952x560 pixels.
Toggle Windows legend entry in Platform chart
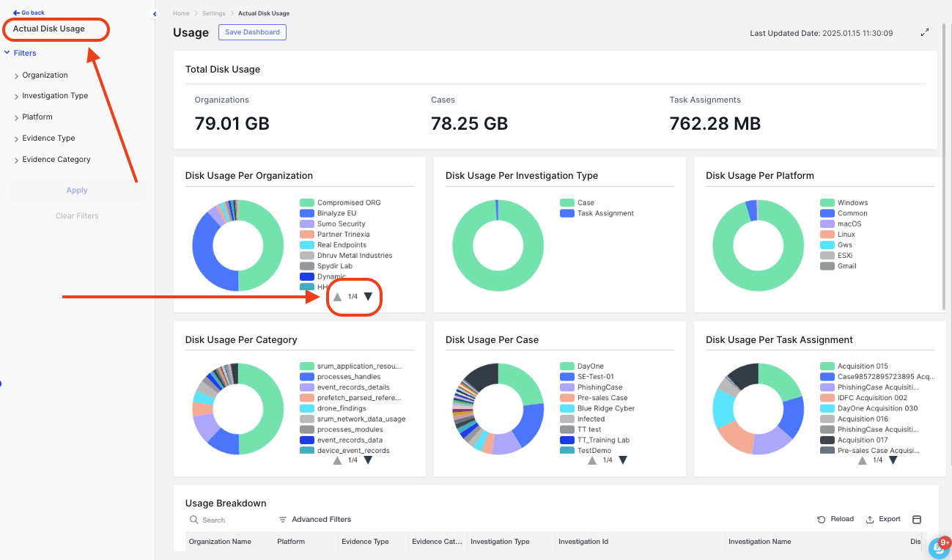852,203
